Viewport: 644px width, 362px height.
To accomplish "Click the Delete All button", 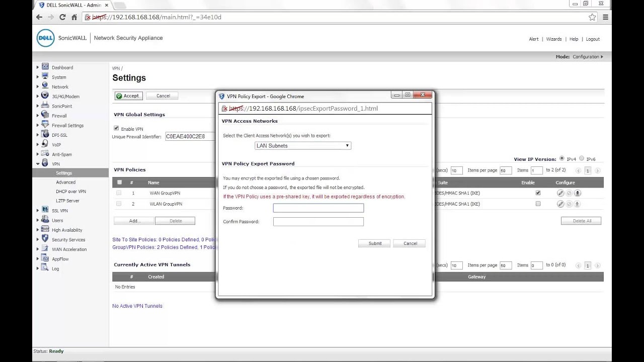I will click(581, 221).
